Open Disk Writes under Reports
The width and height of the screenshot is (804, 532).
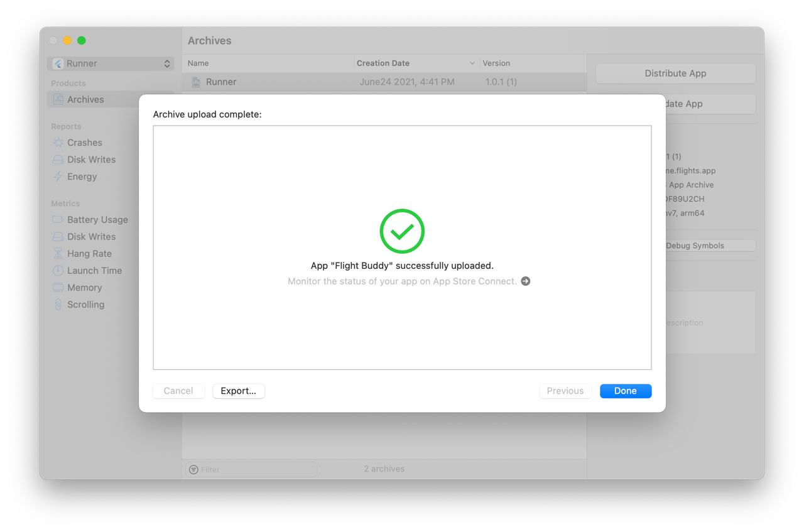(92, 160)
